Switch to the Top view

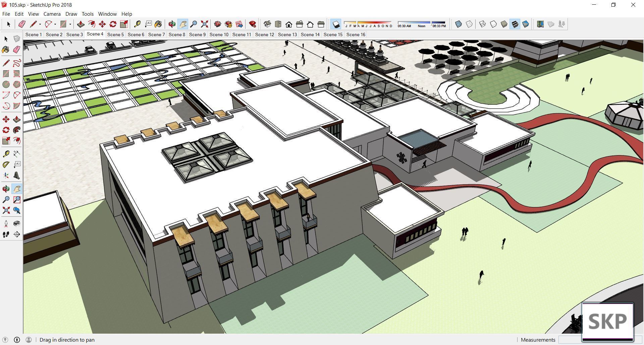pyautogui.click(x=278, y=24)
